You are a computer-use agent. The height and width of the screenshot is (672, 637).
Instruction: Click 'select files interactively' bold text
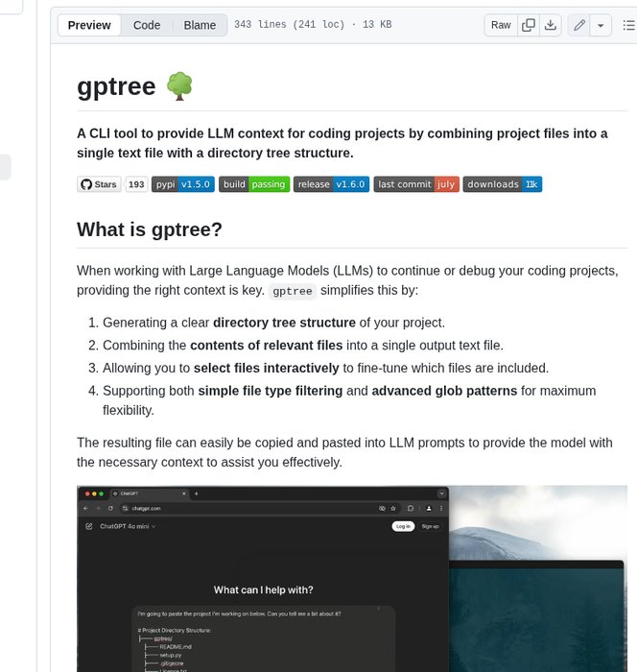(x=266, y=368)
